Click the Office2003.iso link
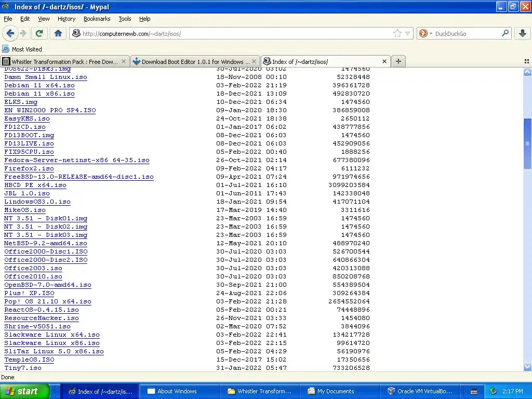 pos(33,269)
